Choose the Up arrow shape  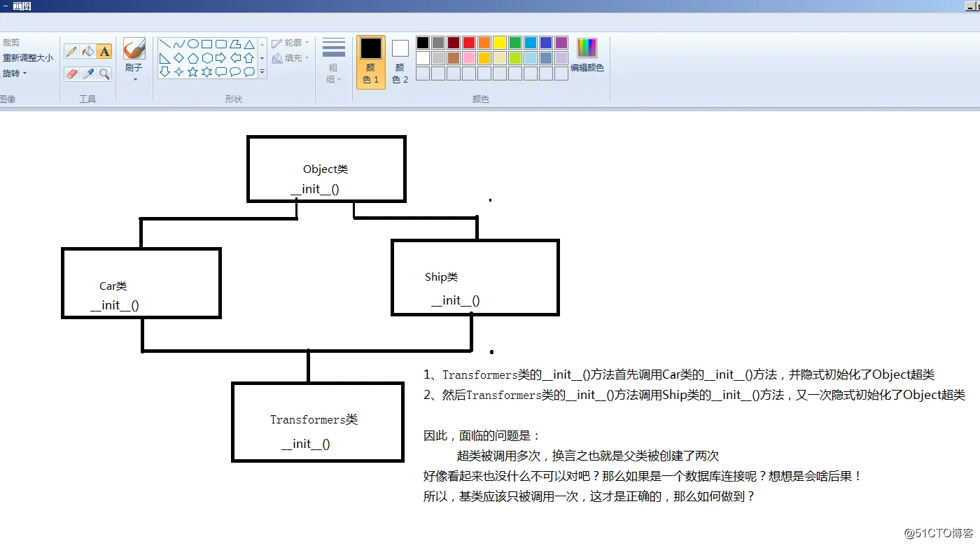pos(248,58)
